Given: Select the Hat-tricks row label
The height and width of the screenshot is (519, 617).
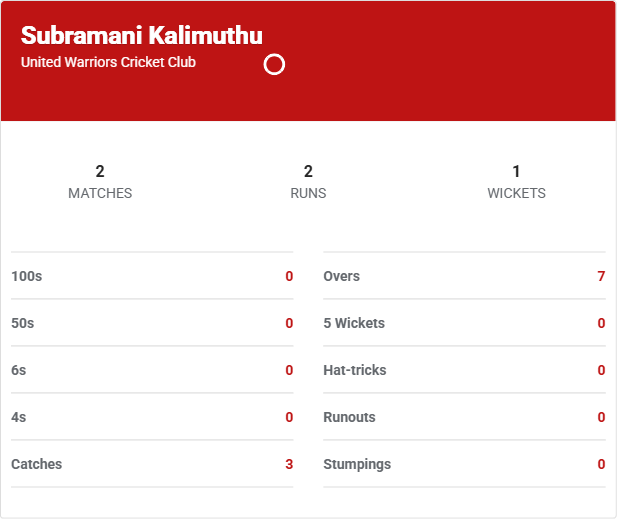Looking at the screenshot, I should click(x=354, y=370).
